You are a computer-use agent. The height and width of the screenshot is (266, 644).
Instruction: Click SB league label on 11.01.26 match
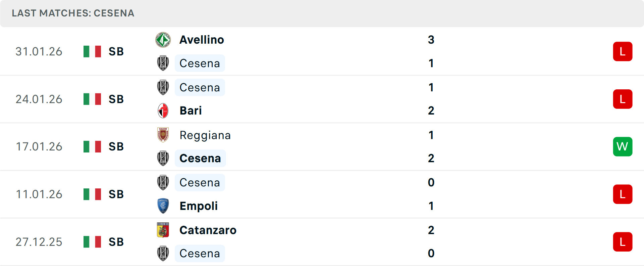116,194
